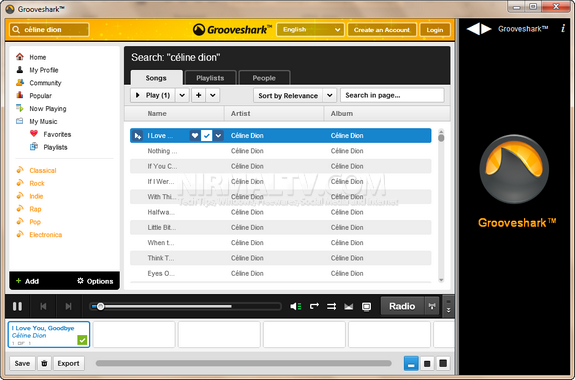This screenshot has width=575, height=380.
Task: Turn on Radio mode
Action: [x=402, y=306]
